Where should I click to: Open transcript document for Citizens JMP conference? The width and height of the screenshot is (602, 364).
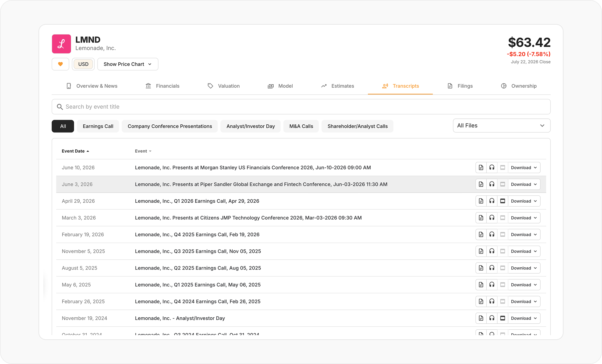[481, 218]
